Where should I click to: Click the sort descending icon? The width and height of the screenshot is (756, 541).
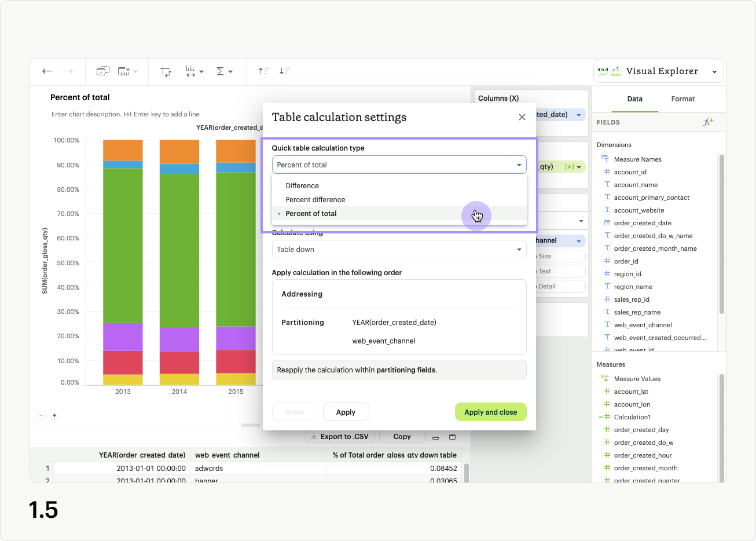(x=284, y=71)
